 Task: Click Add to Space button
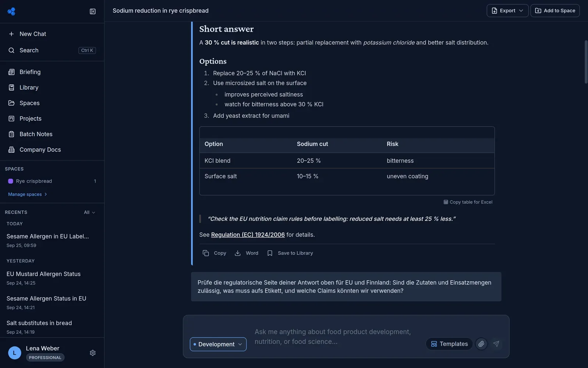click(555, 11)
